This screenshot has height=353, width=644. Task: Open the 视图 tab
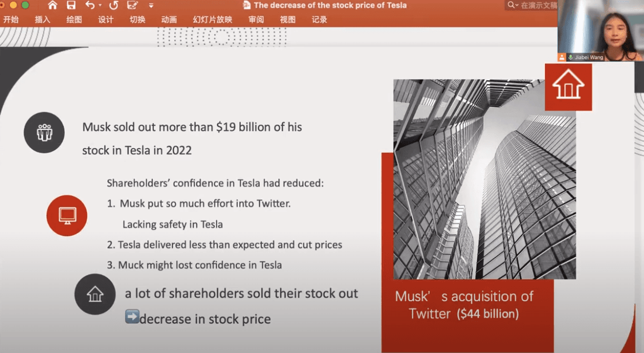(x=288, y=19)
